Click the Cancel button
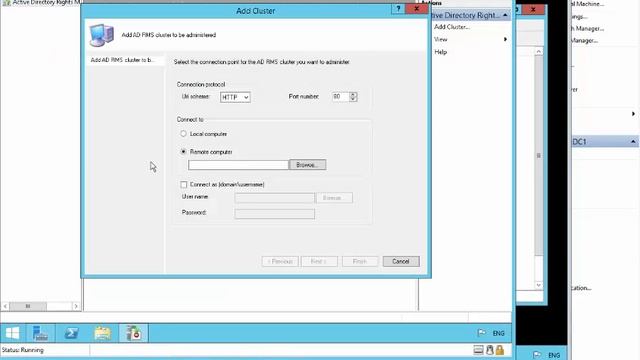This screenshot has width=640, height=360. [401, 261]
